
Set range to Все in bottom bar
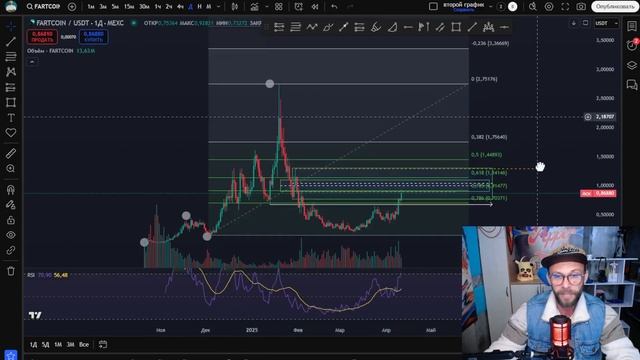84,344
